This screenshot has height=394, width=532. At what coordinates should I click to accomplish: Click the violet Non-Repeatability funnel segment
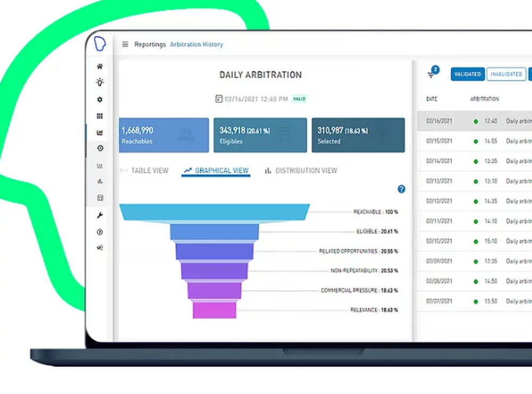click(x=214, y=271)
